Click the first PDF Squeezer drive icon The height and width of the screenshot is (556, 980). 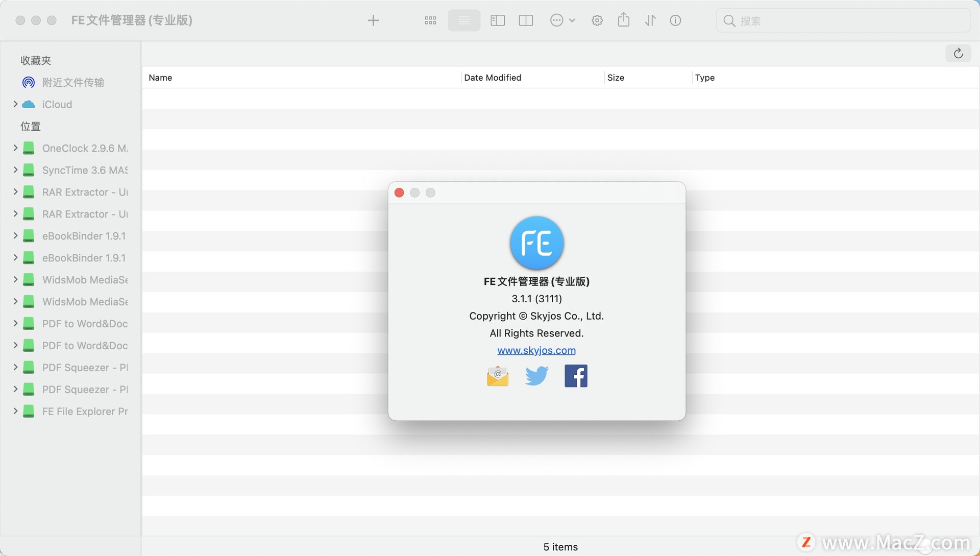pos(29,368)
